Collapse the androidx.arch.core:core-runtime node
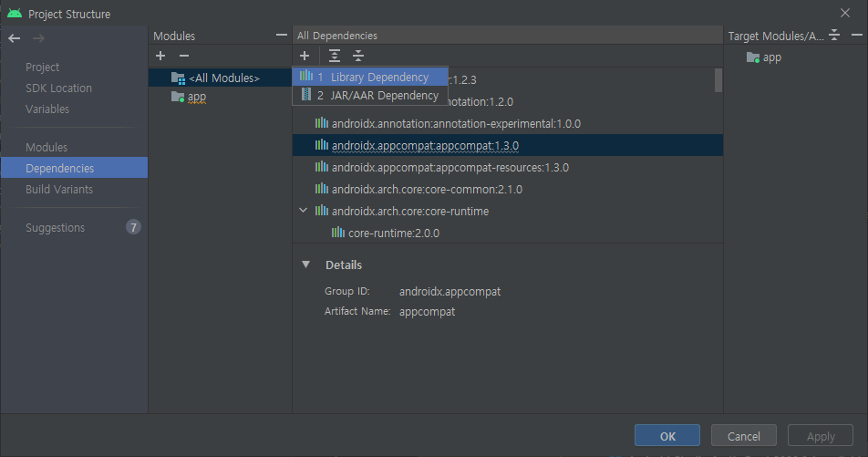 tap(303, 211)
